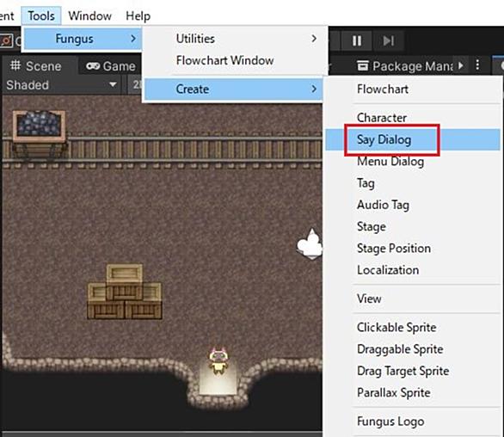Select the Fungus submenu item
504x437 pixels.
(x=83, y=39)
